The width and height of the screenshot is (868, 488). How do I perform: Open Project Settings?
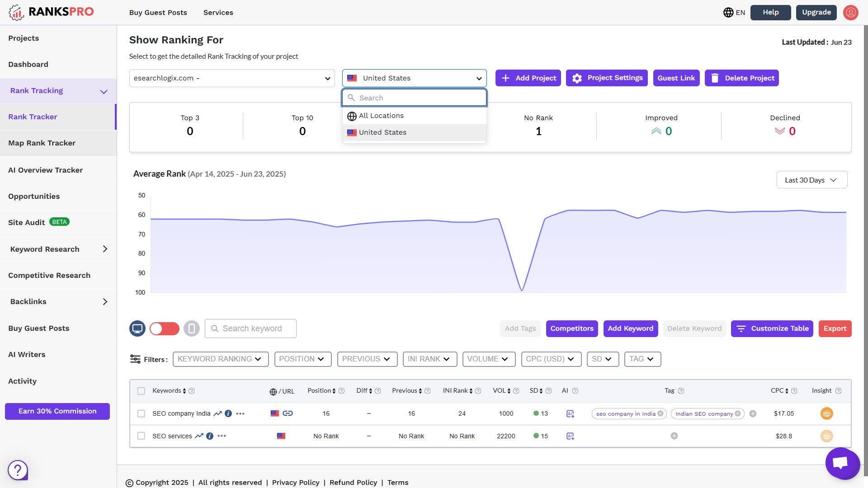607,78
